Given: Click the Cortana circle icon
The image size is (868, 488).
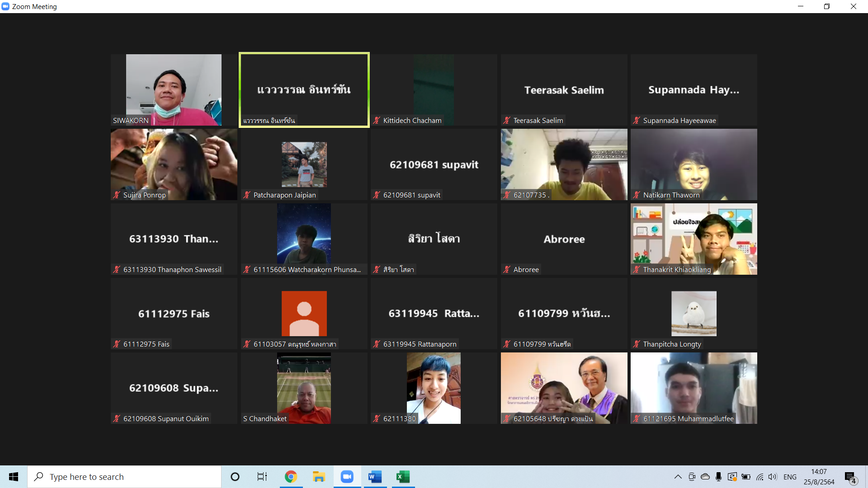Looking at the screenshot, I should (x=235, y=477).
